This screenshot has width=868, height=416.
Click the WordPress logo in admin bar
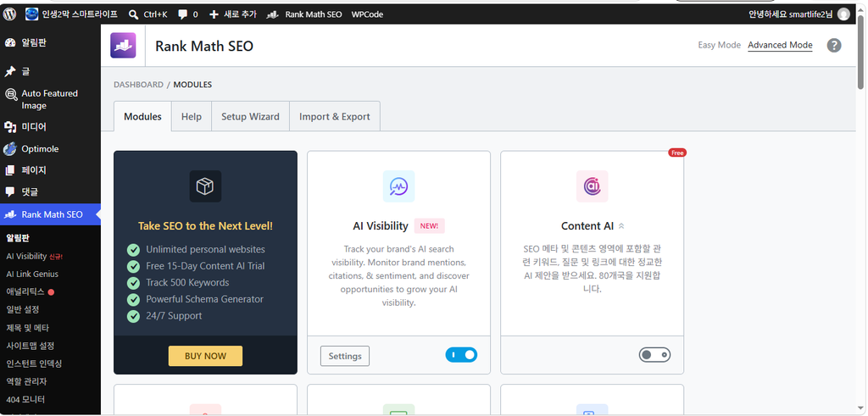coord(9,14)
